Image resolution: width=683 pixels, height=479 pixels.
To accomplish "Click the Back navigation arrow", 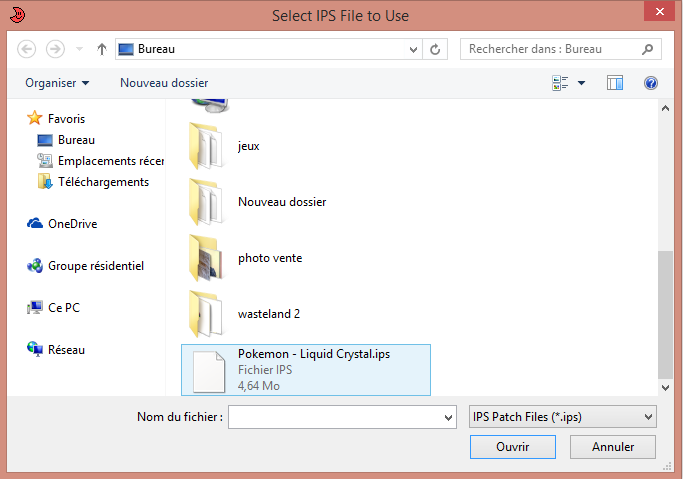I will [27, 49].
